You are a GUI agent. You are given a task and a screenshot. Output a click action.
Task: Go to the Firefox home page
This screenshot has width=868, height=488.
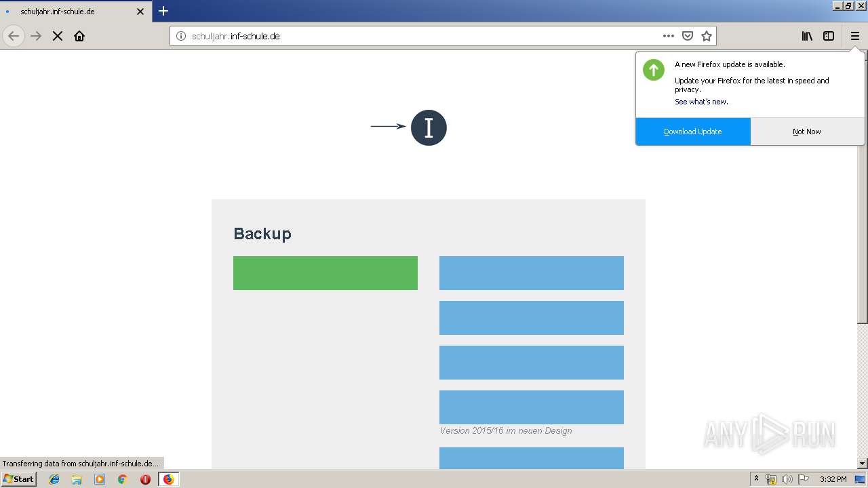79,36
